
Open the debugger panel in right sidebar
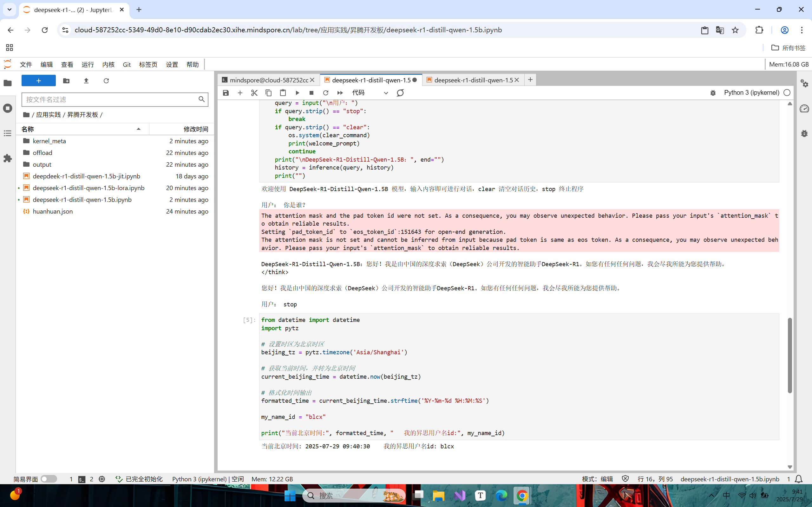click(804, 133)
